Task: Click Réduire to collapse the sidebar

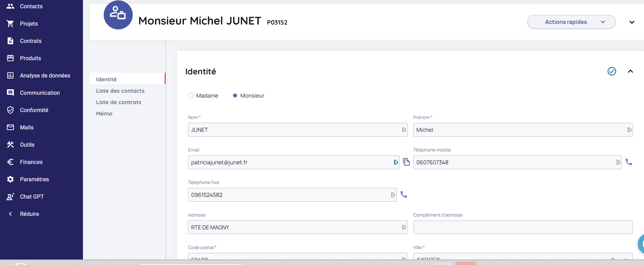Action: [29, 214]
